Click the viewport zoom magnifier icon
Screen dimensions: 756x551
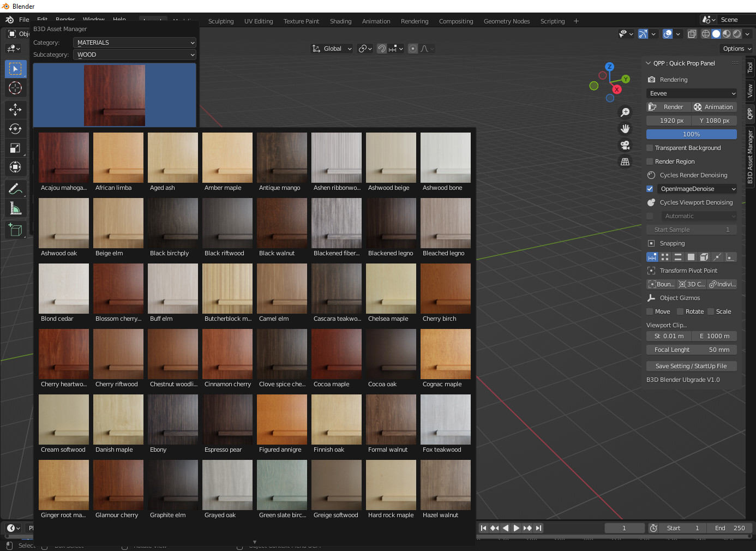(x=625, y=112)
